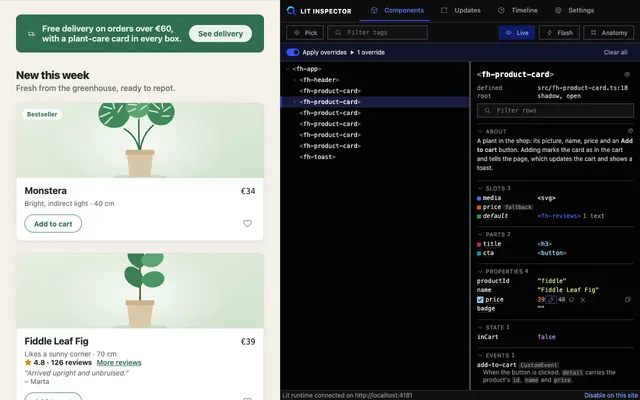Click the Lit Inspector magnifier logo
The image size is (640, 400).
(x=291, y=11)
